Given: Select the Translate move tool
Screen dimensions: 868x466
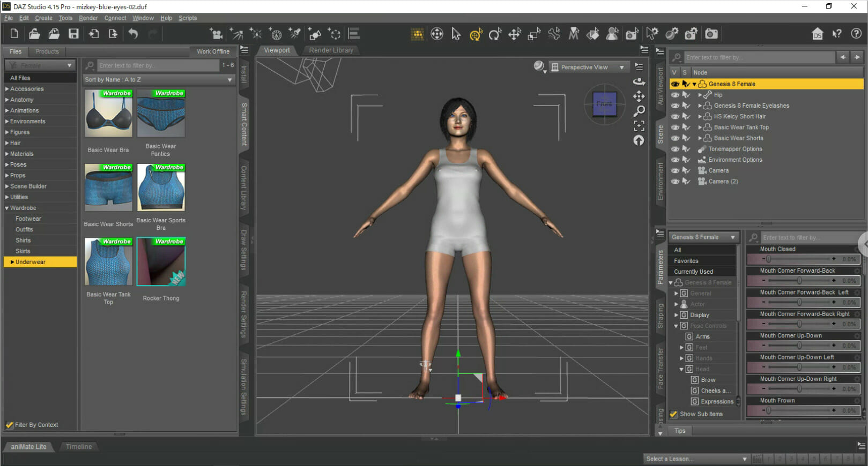Looking at the screenshot, I should (x=515, y=34).
